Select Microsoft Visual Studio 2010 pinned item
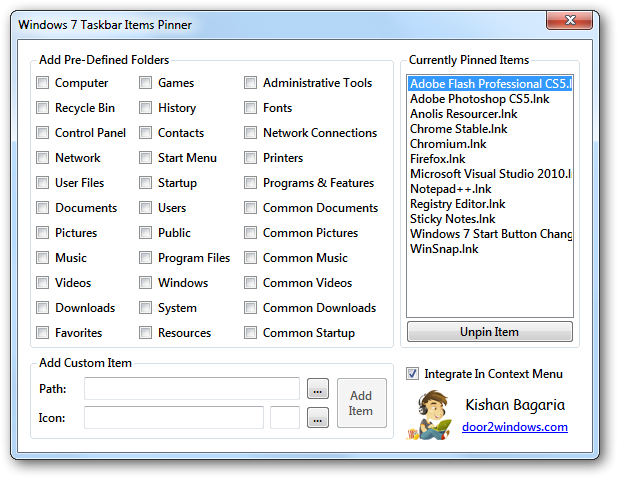This screenshot has height=478, width=618. pos(490,174)
